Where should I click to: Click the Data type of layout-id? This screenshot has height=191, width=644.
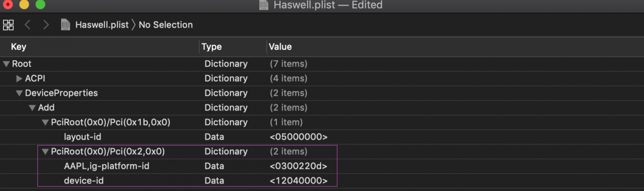[214, 137]
